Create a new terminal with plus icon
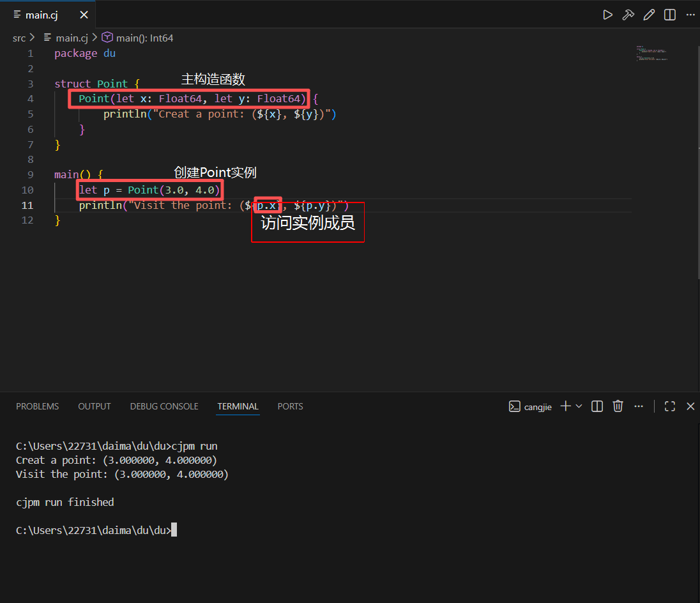The height and width of the screenshot is (603, 700). (565, 406)
